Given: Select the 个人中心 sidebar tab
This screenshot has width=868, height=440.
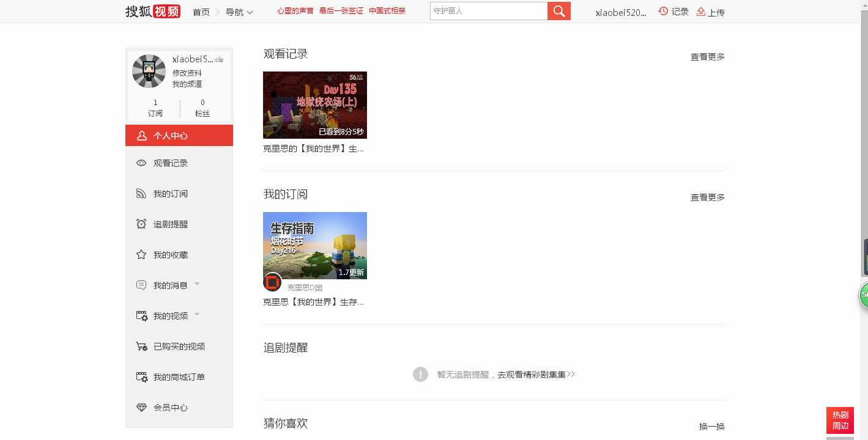Looking at the screenshot, I should tap(179, 136).
